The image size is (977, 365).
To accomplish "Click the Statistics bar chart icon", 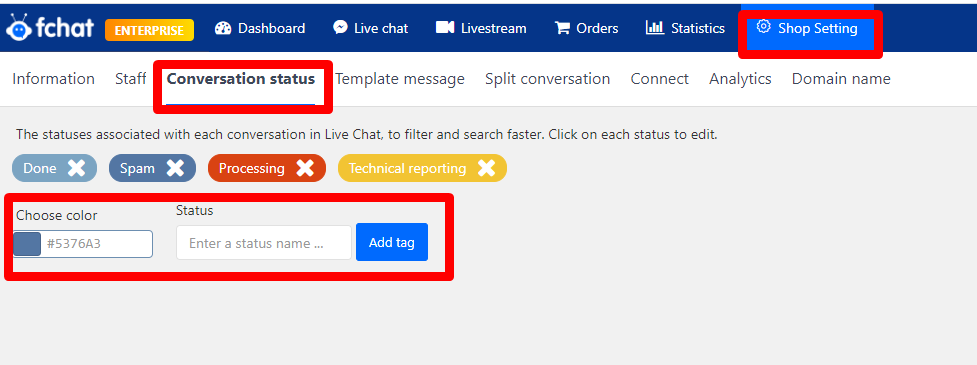I will click(x=655, y=27).
